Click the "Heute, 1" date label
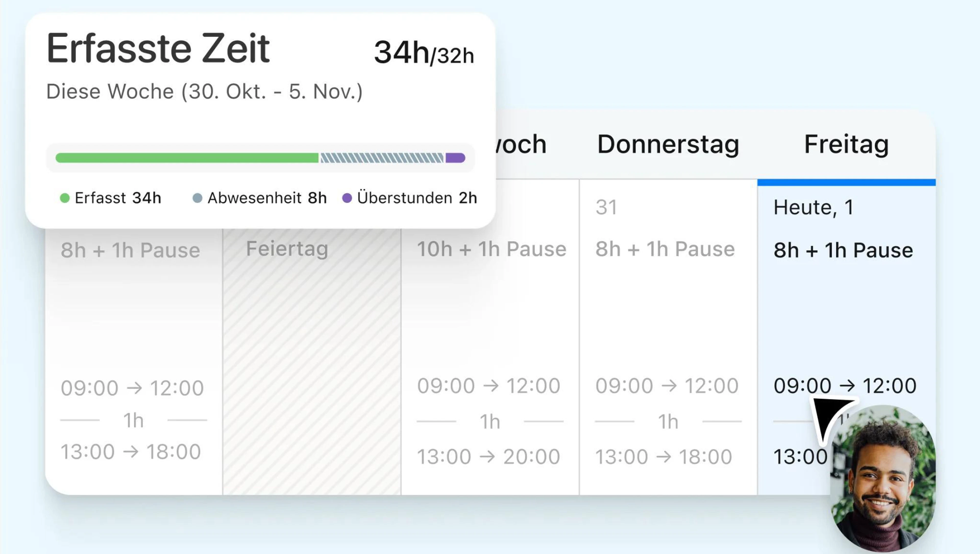Viewport: 980px width, 554px height. [813, 207]
